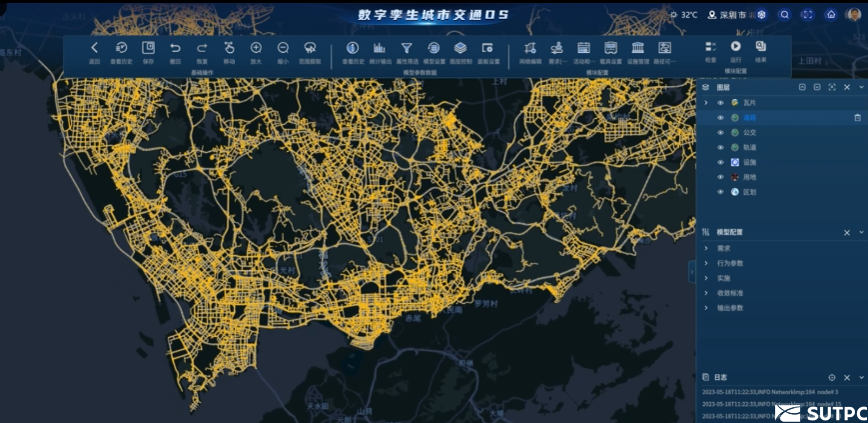868x423 pixels.
Task: Click the expand-all icon in 图层 header
Action: [x=817, y=87]
